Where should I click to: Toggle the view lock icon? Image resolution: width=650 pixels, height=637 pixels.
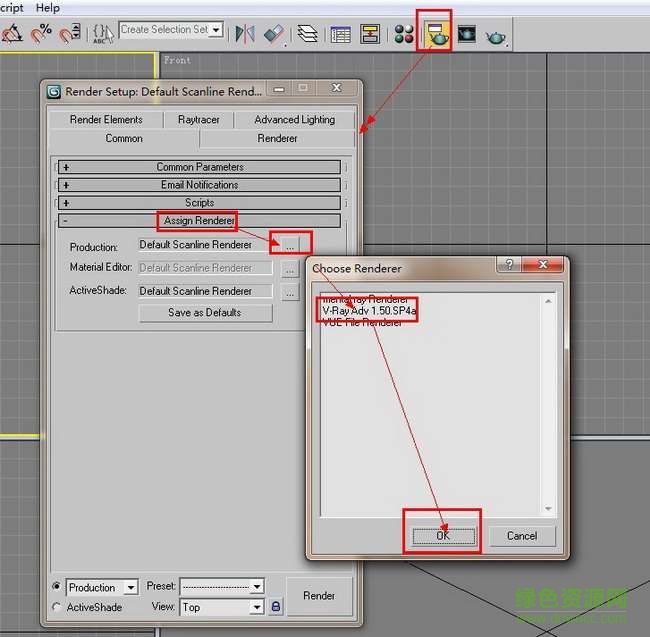(276, 607)
